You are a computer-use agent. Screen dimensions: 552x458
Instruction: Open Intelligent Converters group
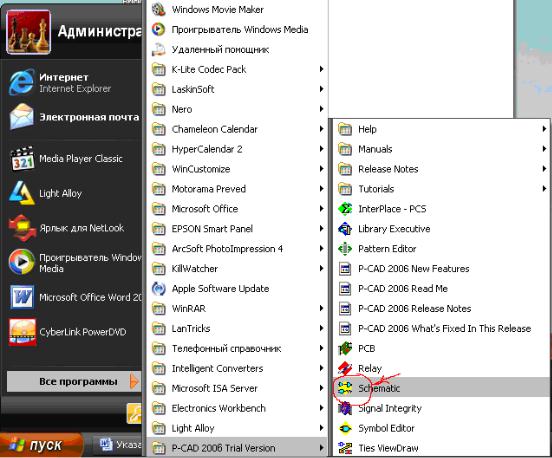(238, 368)
